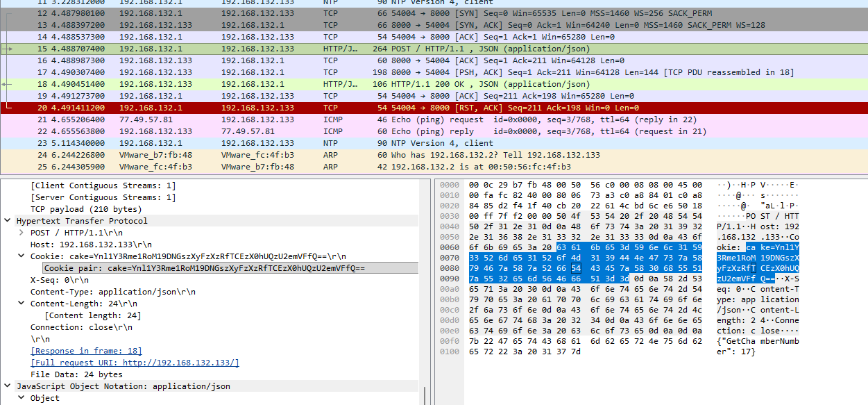Screen dimensions: 868x405
Task: Select packet 21 Echo ping request
Action: pyautogui.click(x=434, y=119)
